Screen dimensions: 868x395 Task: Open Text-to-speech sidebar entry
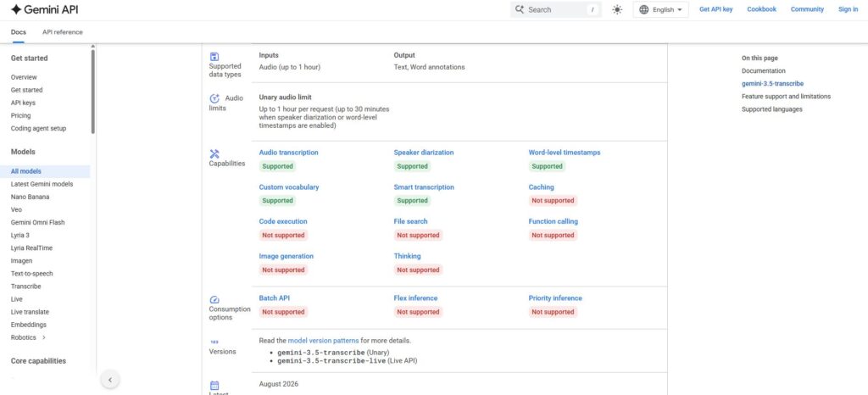[31, 274]
